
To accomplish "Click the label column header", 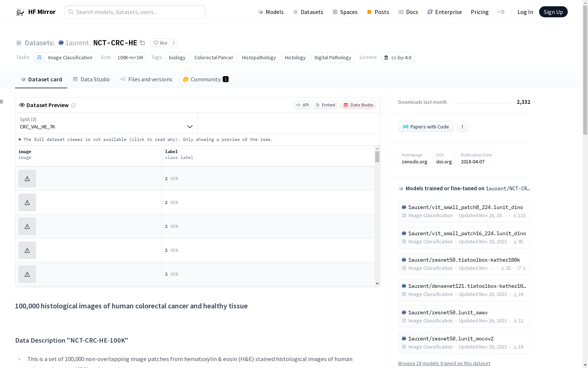I will pos(268,156).
